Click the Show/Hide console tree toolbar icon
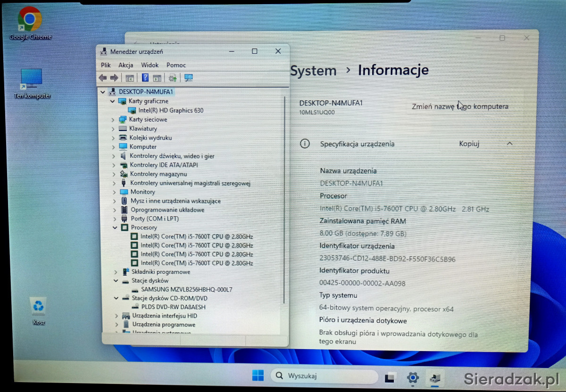Image resolution: width=566 pixels, height=392 pixels. click(130, 78)
